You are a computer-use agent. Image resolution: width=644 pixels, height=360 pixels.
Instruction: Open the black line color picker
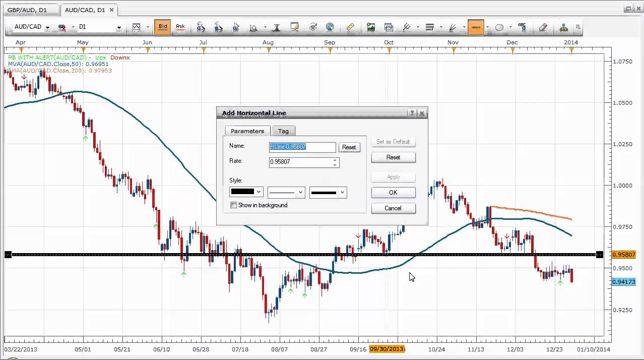tap(246, 192)
